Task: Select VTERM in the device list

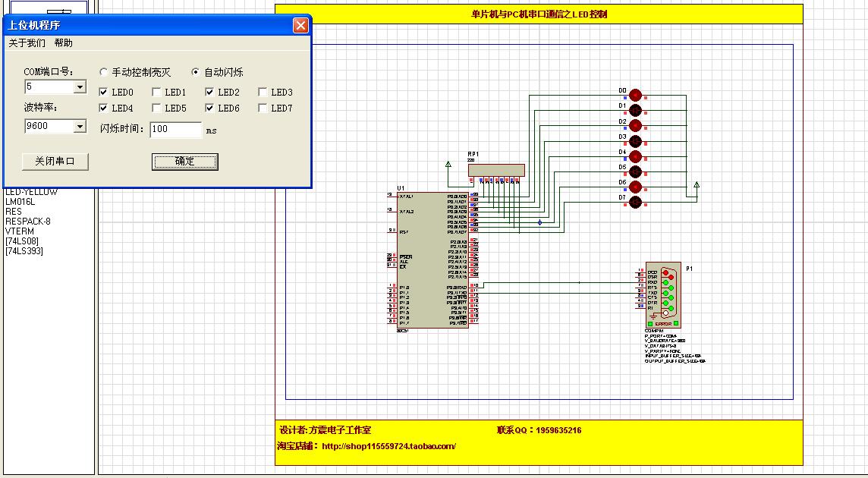Action: point(20,231)
